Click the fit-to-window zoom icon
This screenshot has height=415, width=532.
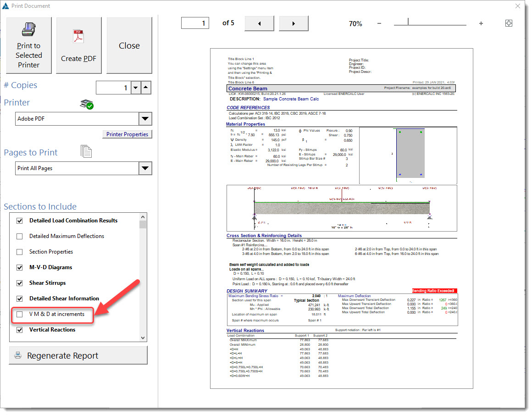point(509,23)
